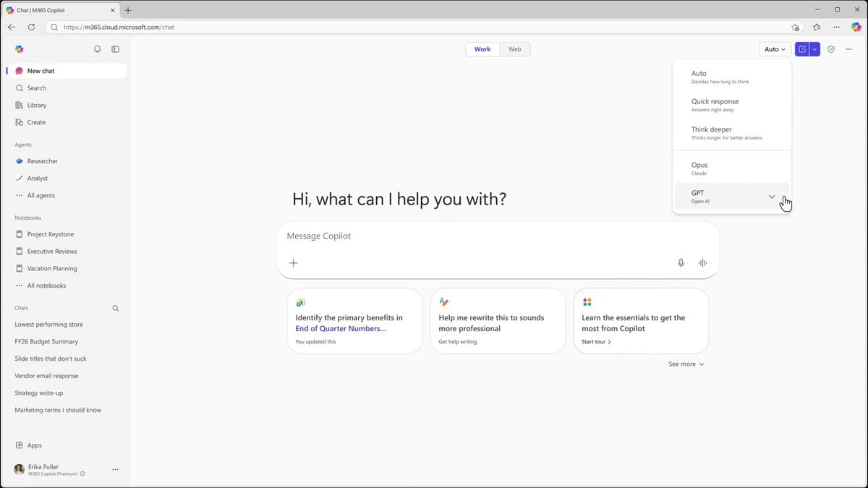
Task: Open Copilot icon in browser toolbar
Action: [x=856, y=27]
